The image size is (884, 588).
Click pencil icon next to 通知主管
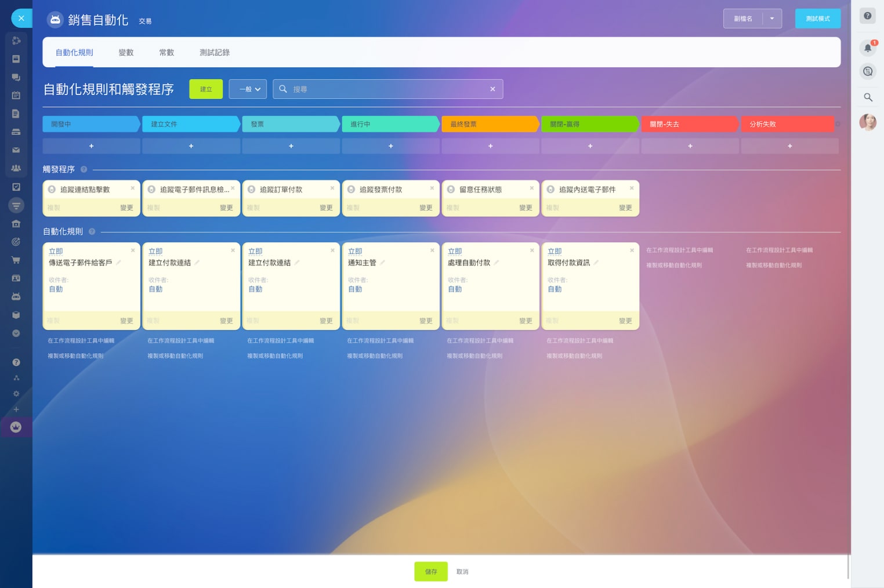pyautogui.click(x=383, y=263)
